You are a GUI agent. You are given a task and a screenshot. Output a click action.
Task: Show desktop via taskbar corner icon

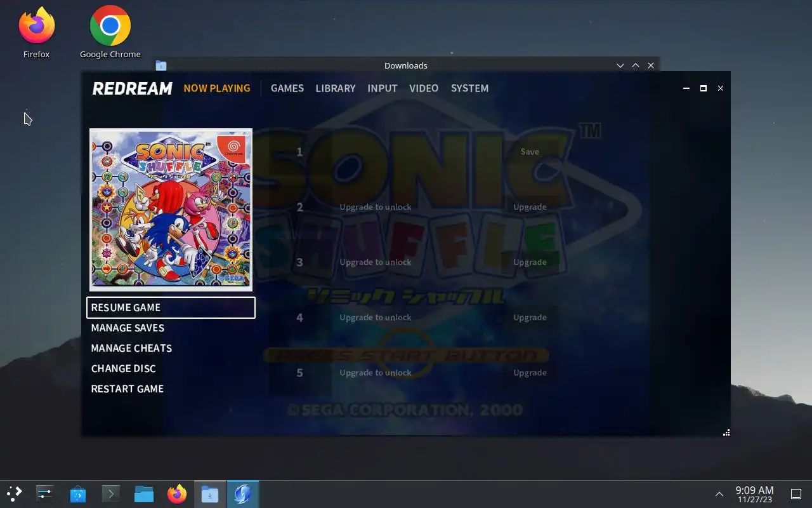(796, 494)
